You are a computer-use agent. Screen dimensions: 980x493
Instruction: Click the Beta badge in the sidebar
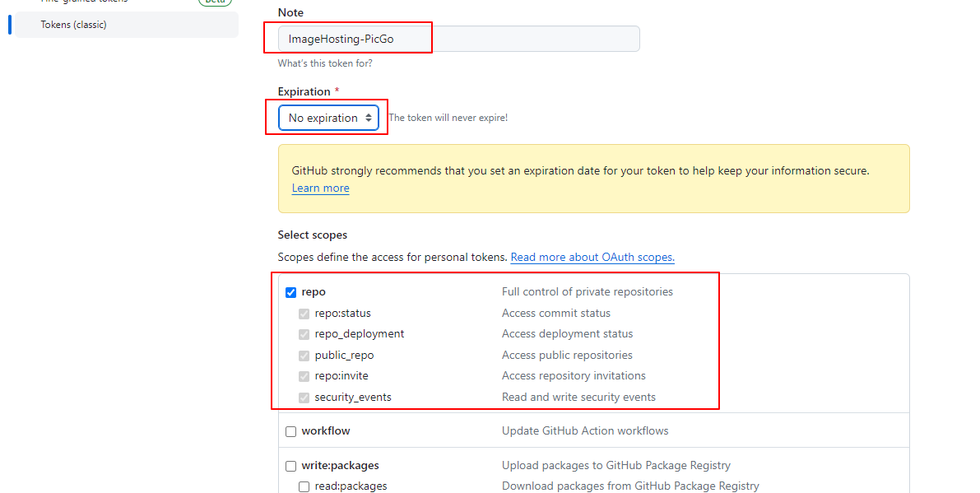(216, 2)
